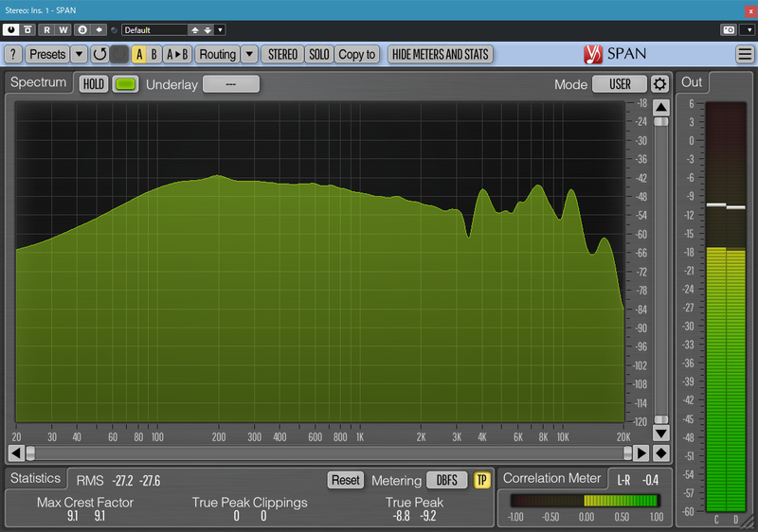Screen dimensions: 758x532
Task: Click the A/B settings comparison icon in host bar
Action: [82, 30]
